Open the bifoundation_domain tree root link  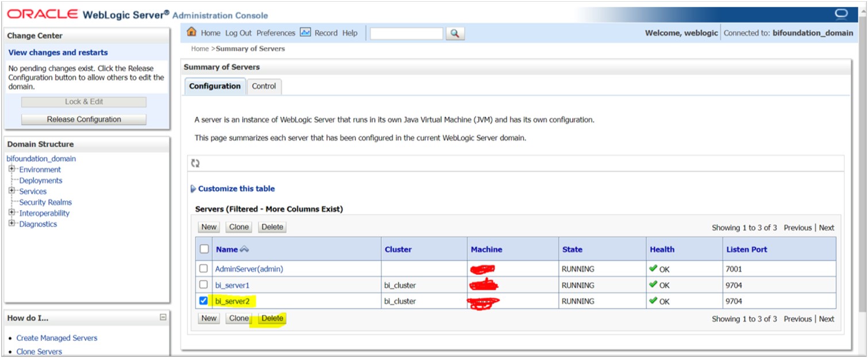(41, 159)
